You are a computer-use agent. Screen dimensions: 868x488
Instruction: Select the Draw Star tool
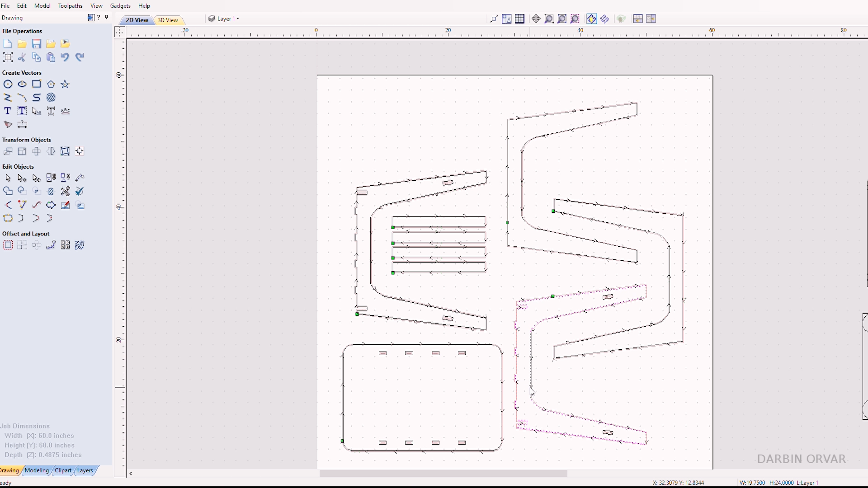pyautogui.click(x=65, y=84)
